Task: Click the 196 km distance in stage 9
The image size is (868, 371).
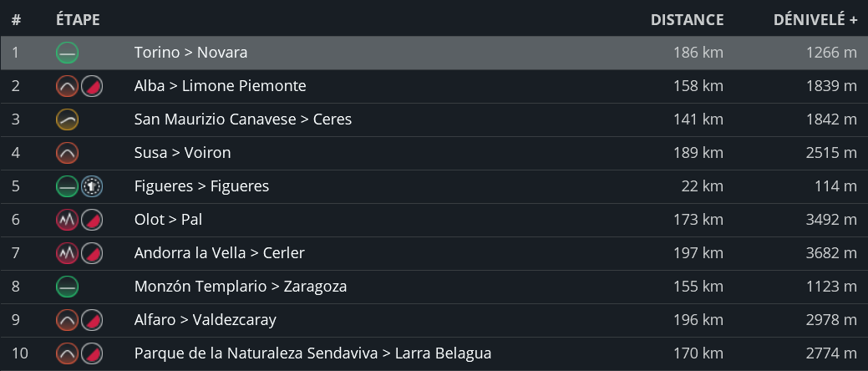Action: pos(698,320)
